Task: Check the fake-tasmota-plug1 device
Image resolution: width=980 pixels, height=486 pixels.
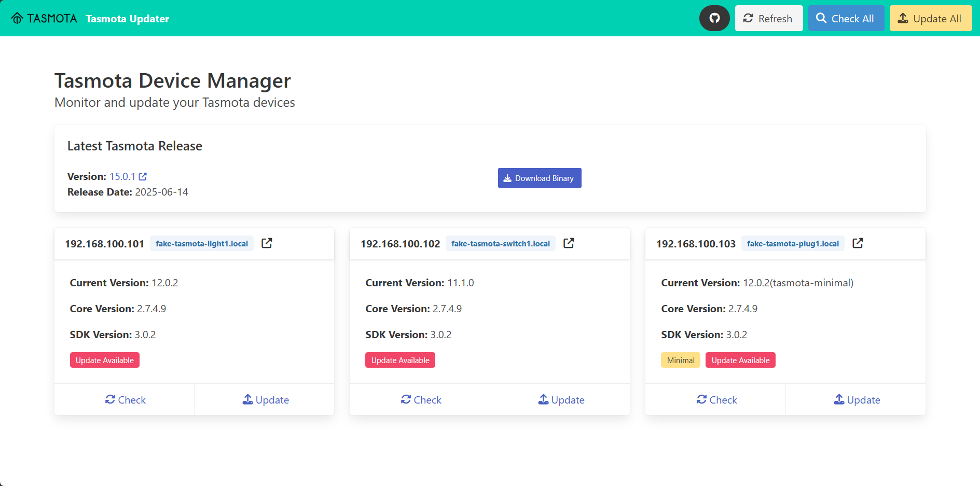Action: click(x=716, y=399)
